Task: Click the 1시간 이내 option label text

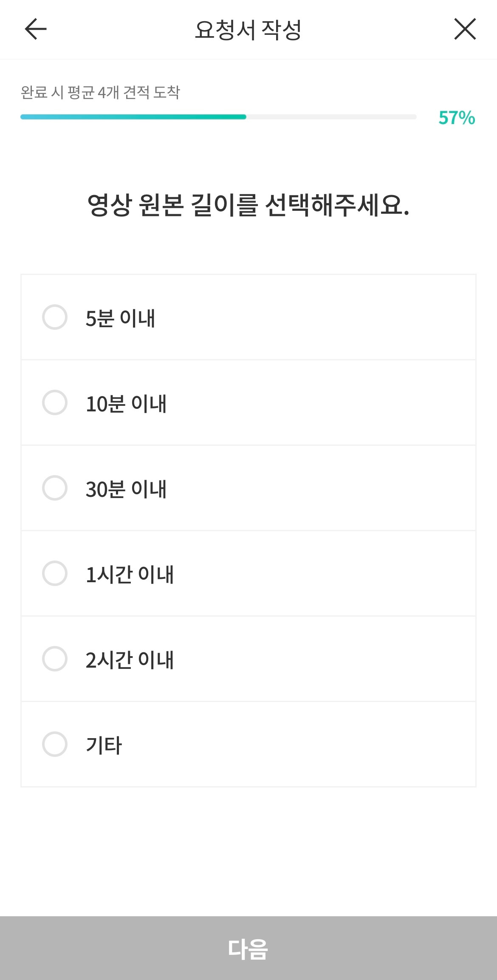Action: tap(130, 575)
